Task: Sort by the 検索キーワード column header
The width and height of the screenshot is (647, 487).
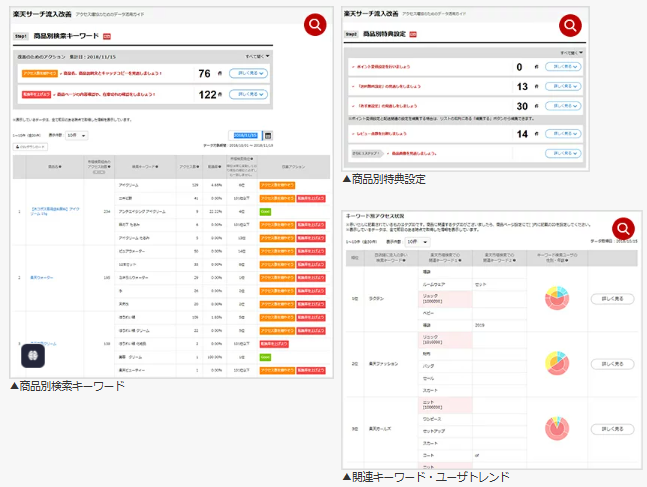Action: pos(145,167)
